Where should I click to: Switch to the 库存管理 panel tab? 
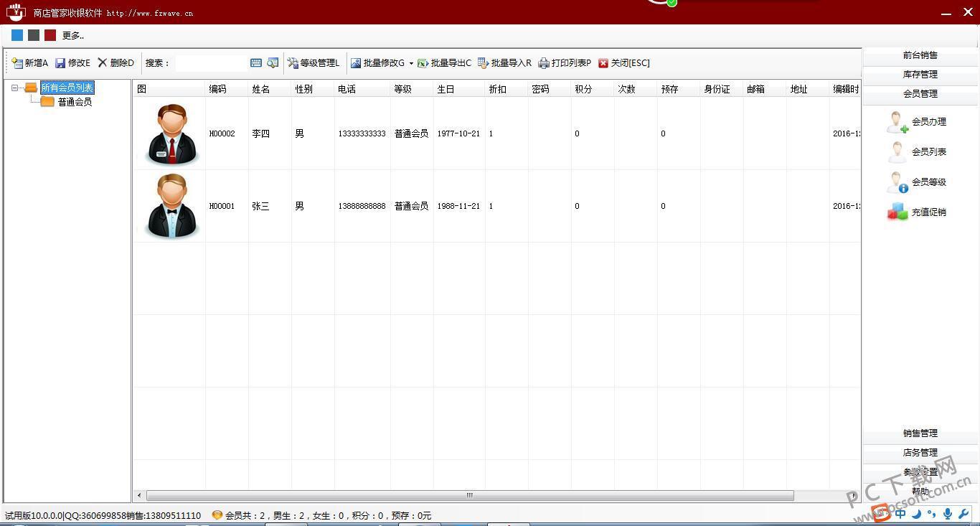point(920,75)
